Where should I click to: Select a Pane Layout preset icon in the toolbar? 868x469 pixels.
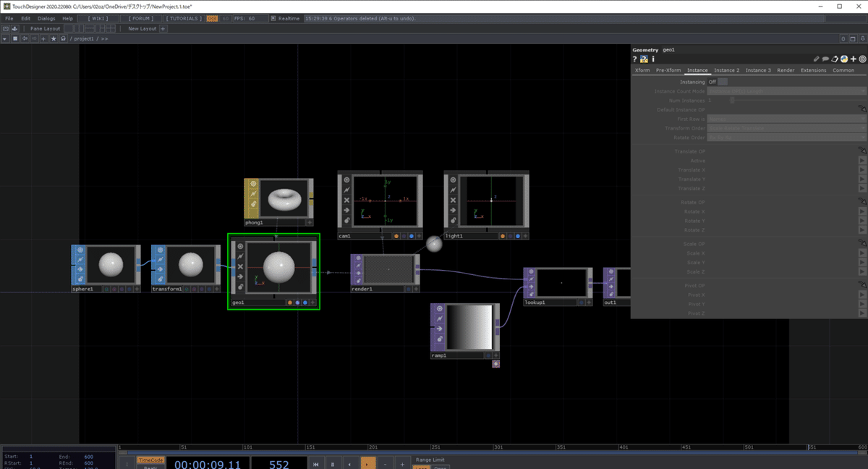click(x=69, y=28)
